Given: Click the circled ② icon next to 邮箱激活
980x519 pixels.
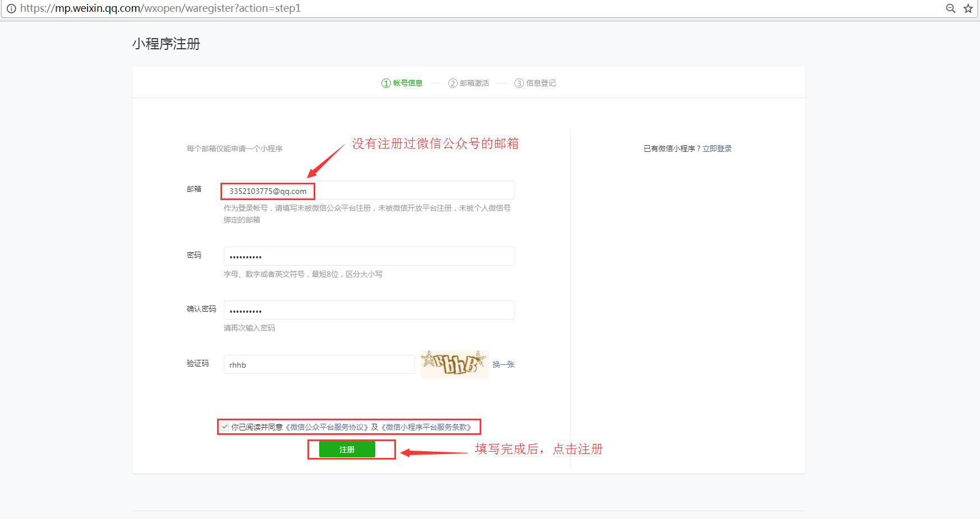Looking at the screenshot, I should [452, 82].
